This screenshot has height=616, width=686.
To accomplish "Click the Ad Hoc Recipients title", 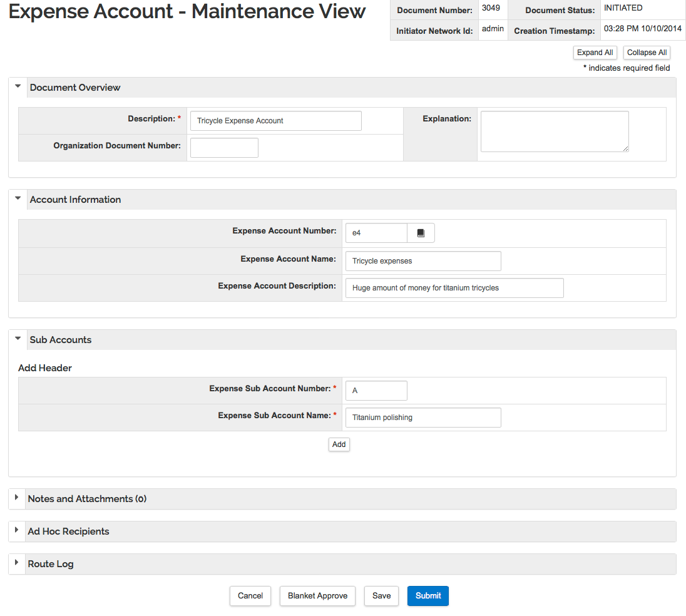I will coord(68,531).
